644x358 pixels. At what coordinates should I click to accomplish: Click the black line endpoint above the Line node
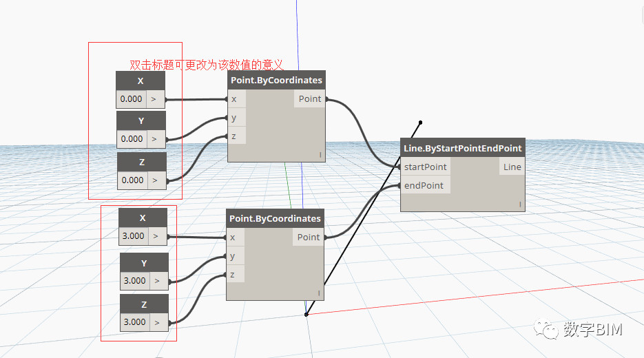[421, 123]
